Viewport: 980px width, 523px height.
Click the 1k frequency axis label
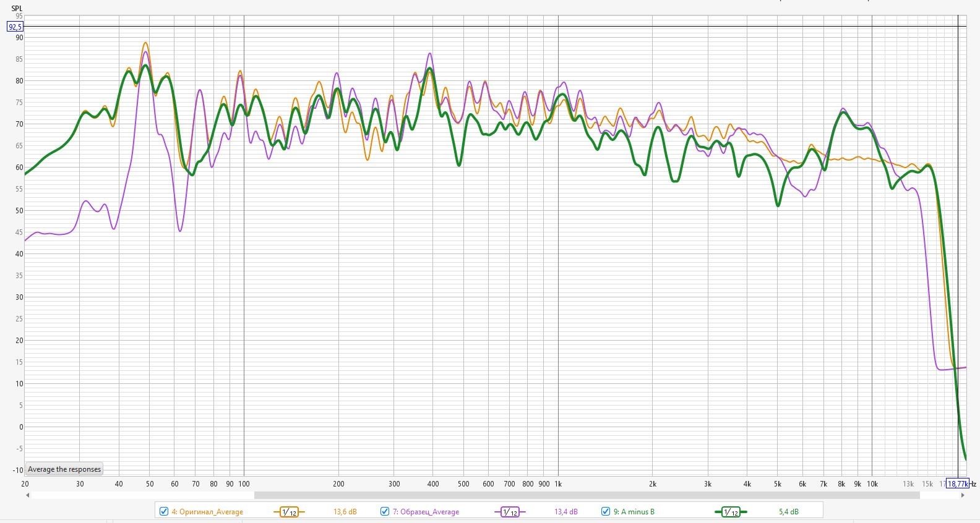click(x=558, y=484)
